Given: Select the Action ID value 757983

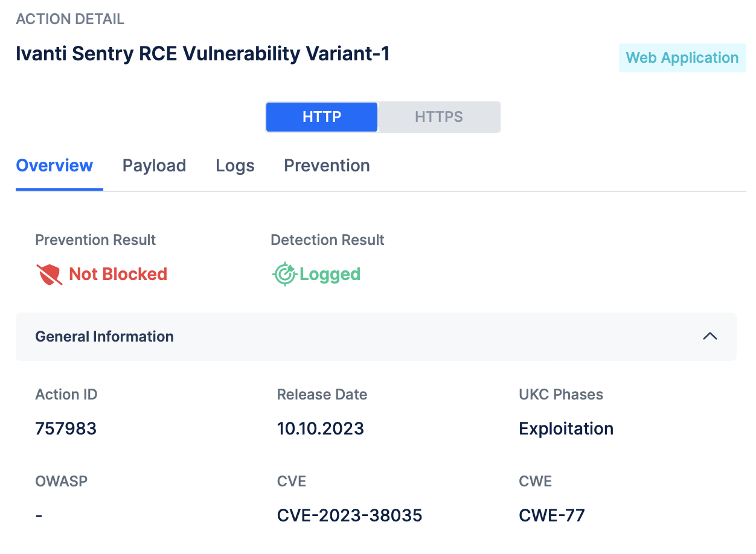Looking at the screenshot, I should 66,429.
